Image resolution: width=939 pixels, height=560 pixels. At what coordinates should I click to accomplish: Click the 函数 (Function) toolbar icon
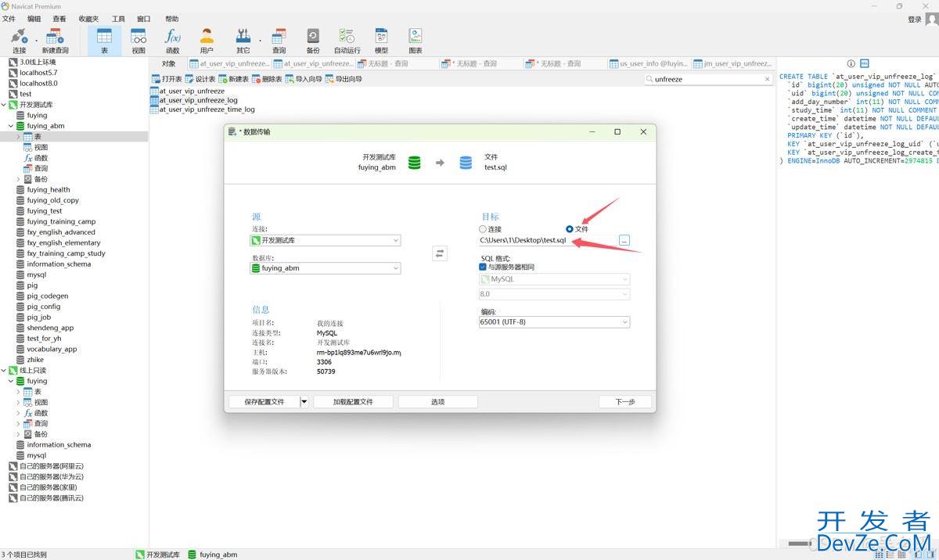click(172, 40)
